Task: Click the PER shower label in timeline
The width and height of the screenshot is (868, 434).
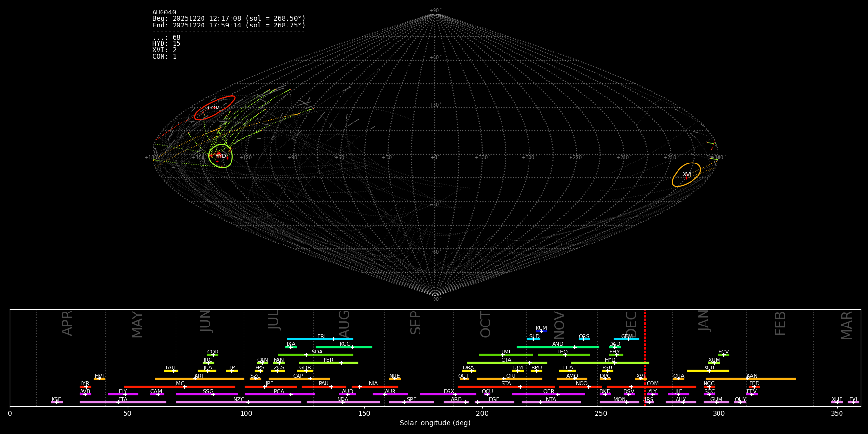Action: [x=328, y=360]
